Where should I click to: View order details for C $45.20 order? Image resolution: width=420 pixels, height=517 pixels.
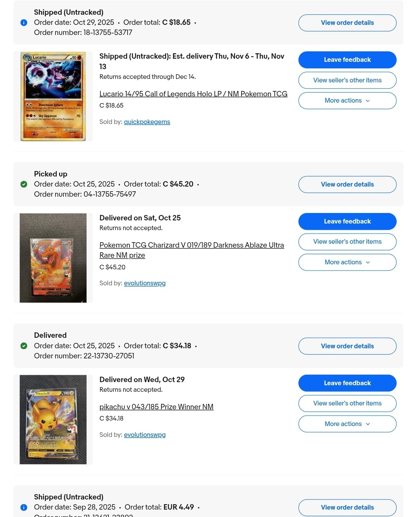click(347, 185)
